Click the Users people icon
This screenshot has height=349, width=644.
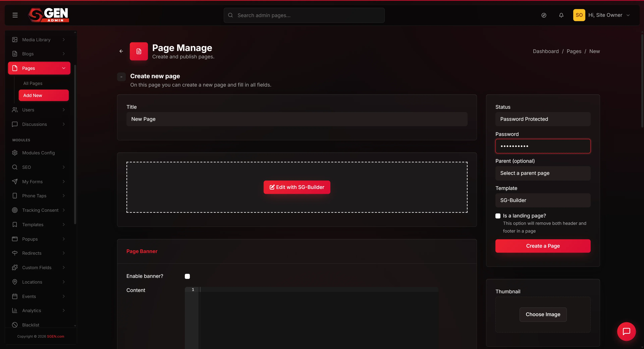[x=15, y=110]
